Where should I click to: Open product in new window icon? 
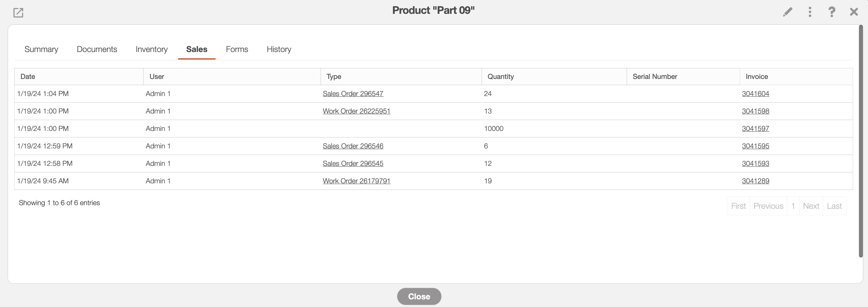pos(18,13)
